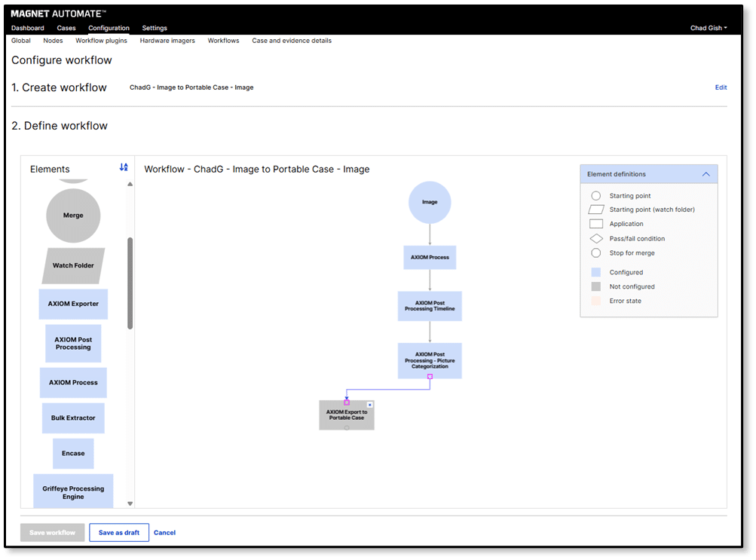The width and height of the screenshot is (756, 560).
Task: Click the Stop for merge legend icon
Action: coord(596,253)
